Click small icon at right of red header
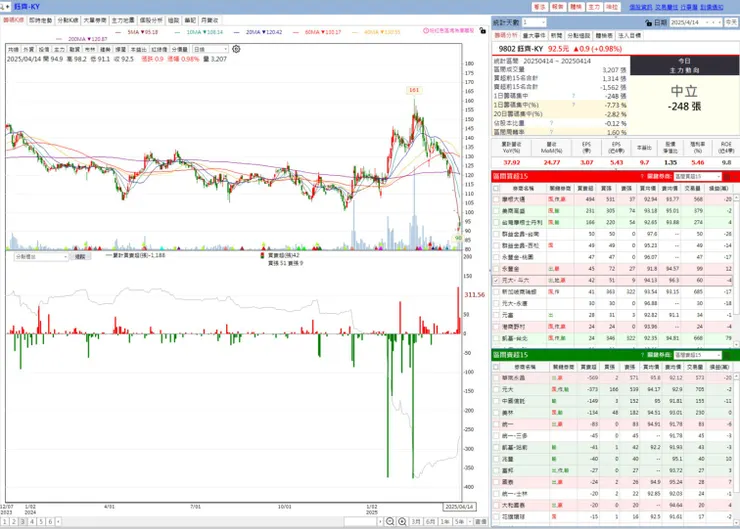This screenshot has height=529, width=740. coord(727,176)
